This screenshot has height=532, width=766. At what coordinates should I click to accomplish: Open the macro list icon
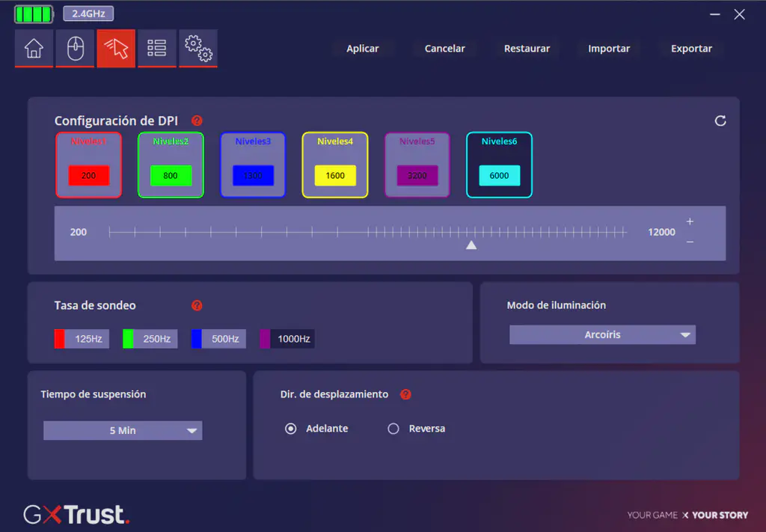(x=157, y=49)
